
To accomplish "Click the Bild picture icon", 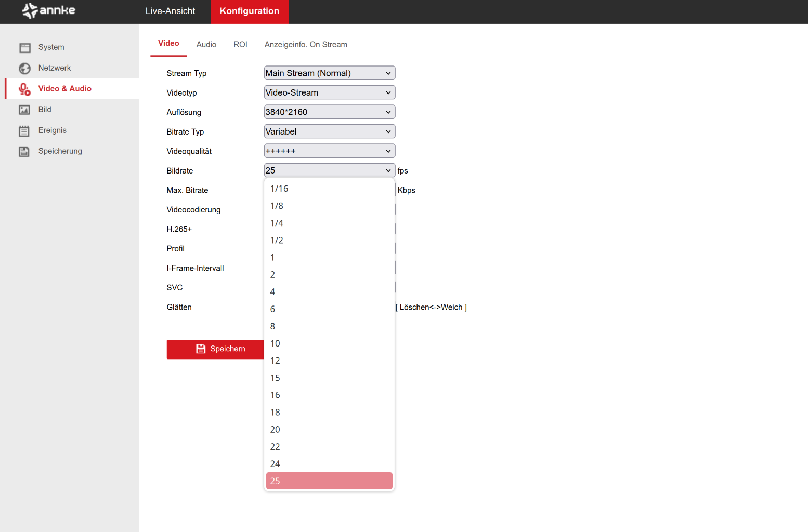I will (24, 110).
